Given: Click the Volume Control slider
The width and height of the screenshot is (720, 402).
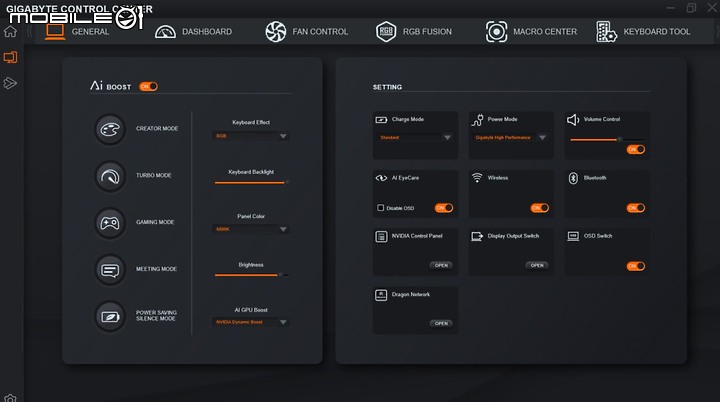Looking at the screenshot, I should pos(607,139).
